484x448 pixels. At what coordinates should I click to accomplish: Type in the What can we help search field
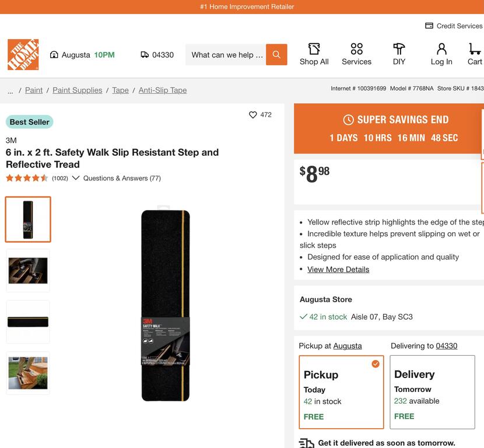point(226,55)
